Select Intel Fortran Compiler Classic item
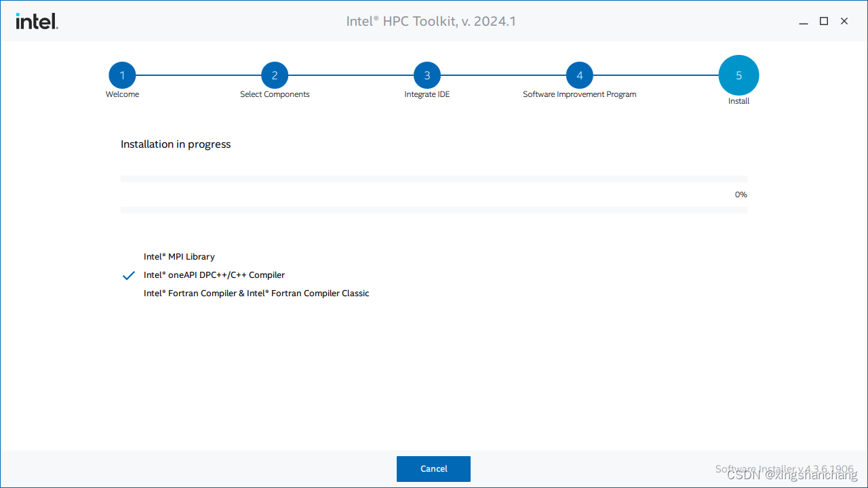This screenshot has width=868, height=488. click(256, 293)
